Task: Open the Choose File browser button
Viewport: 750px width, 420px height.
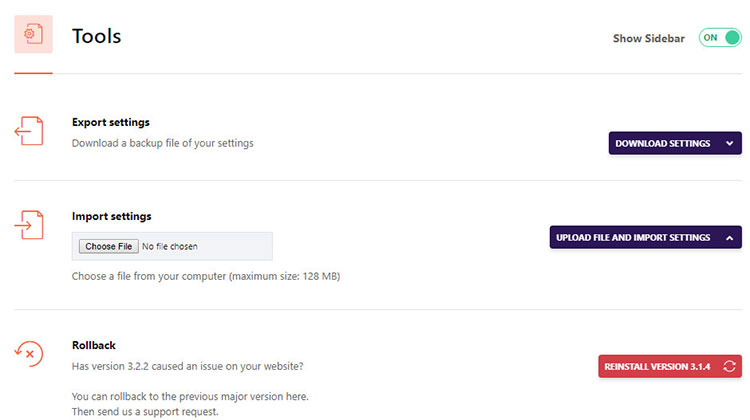Action: pyautogui.click(x=108, y=246)
